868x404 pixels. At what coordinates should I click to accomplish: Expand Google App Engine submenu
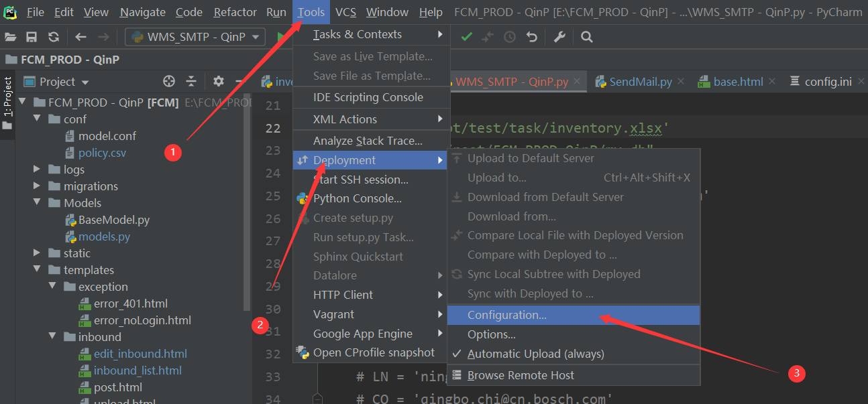(371, 334)
